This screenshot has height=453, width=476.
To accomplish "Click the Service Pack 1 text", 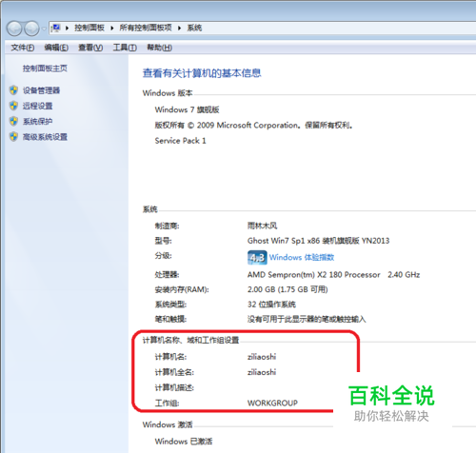I will tap(180, 141).
